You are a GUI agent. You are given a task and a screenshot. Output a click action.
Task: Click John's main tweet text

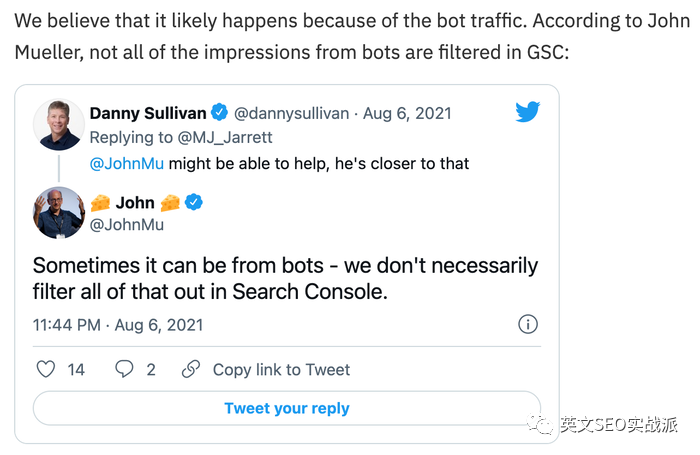point(285,278)
